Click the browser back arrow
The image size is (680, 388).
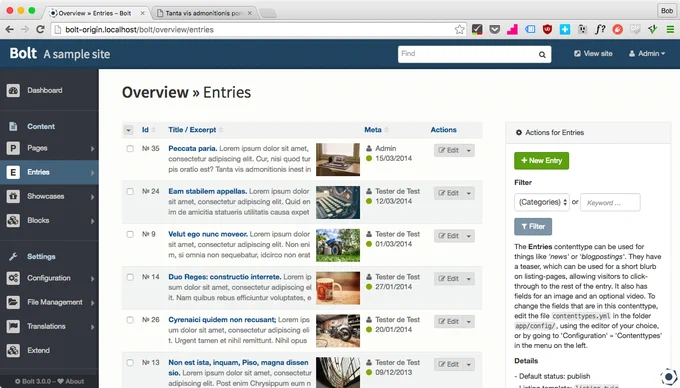(10, 29)
